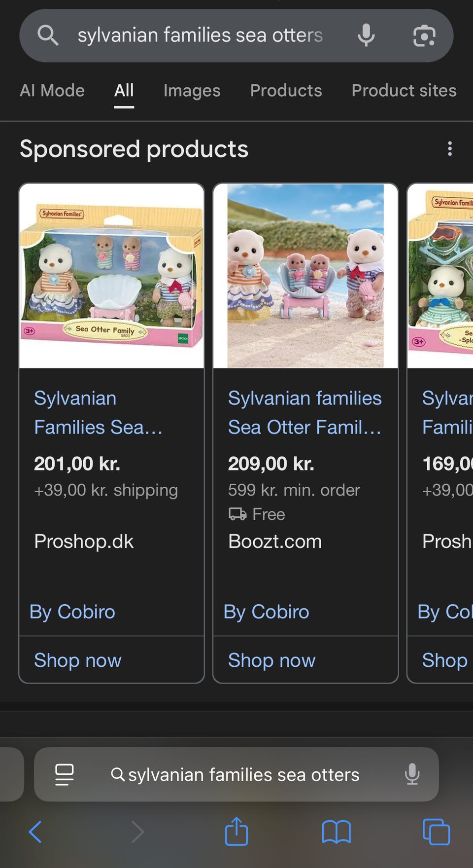
Task: Go back with Safari back arrow
Action: click(x=35, y=832)
